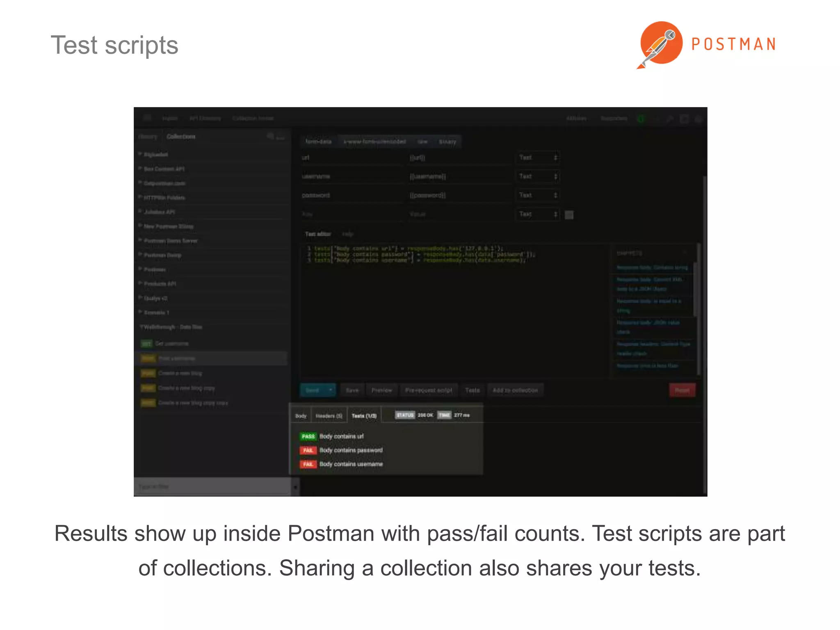Click the GET badge beside Get username
Viewport: 840px width, 630px height.
146,344
